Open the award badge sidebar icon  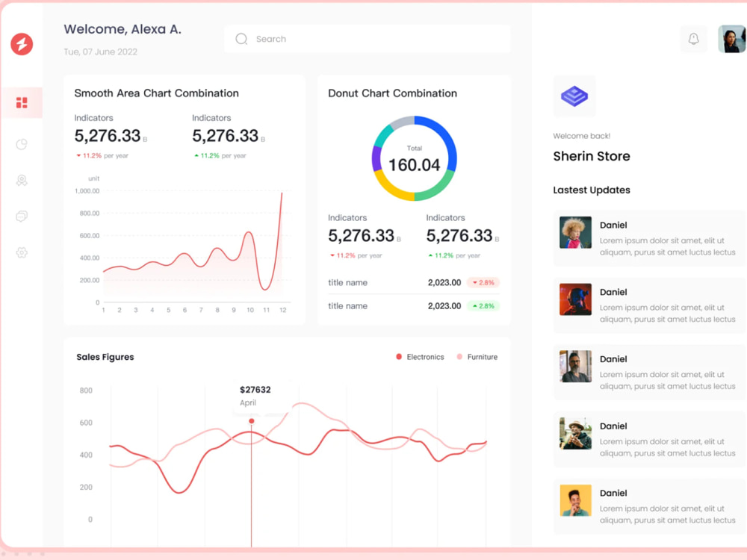tap(22, 180)
